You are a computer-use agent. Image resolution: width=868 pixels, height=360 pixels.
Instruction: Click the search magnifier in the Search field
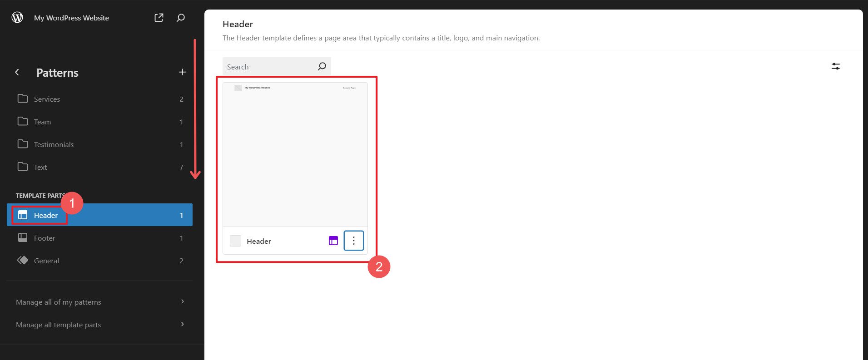click(x=322, y=67)
